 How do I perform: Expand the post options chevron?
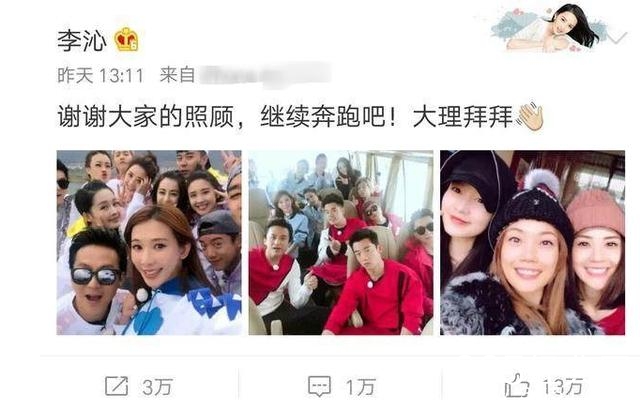620,38
